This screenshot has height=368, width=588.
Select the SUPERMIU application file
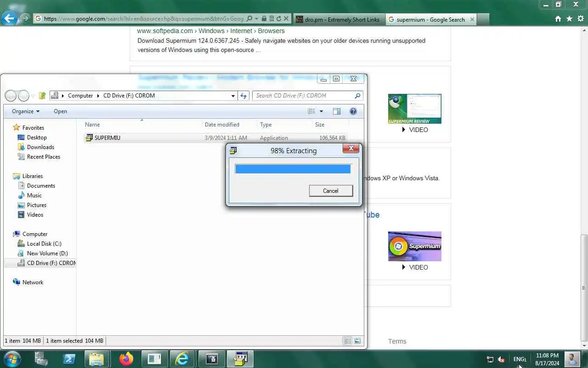coord(216,138)
